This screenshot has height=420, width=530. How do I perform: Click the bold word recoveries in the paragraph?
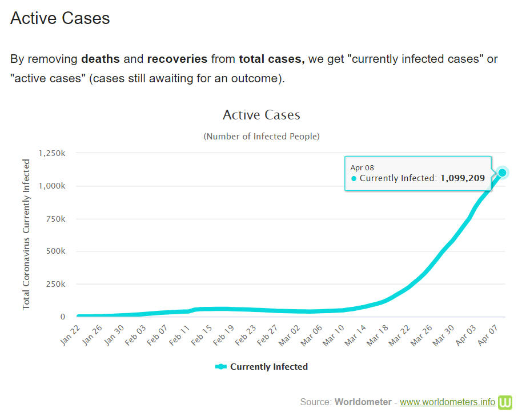pyautogui.click(x=177, y=59)
